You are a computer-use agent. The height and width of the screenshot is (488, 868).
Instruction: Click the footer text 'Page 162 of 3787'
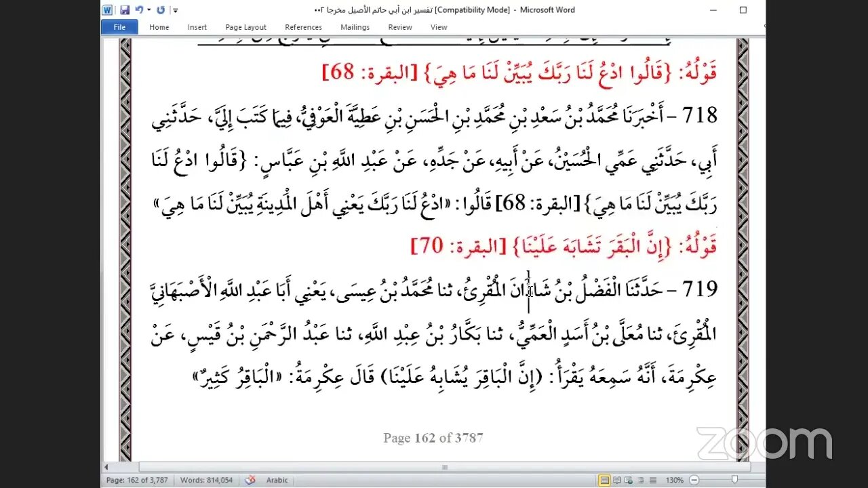[x=433, y=438]
